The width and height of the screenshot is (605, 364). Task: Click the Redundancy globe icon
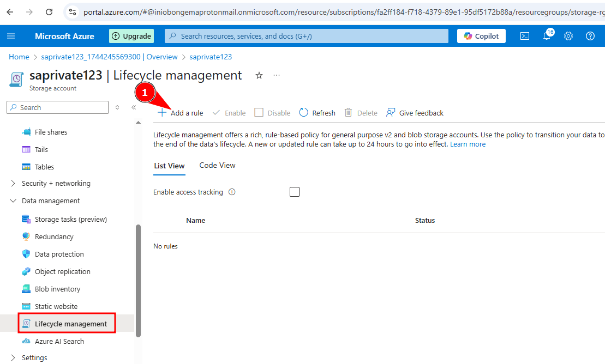tap(26, 236)
